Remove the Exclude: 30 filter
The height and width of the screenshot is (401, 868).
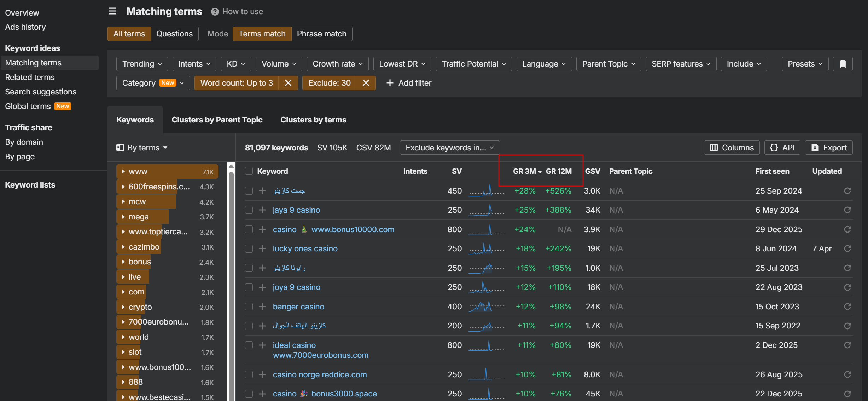[x=366, y=83]
